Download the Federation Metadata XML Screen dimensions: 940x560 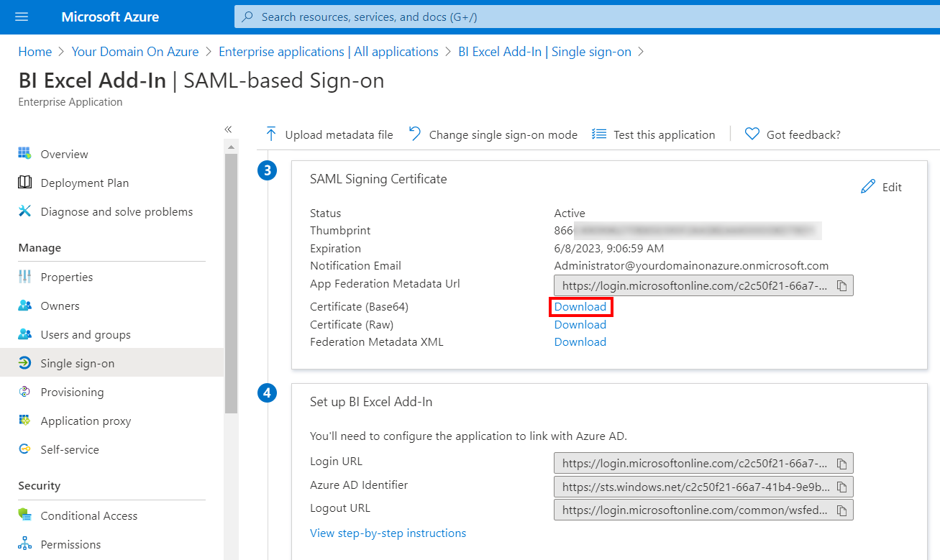tap(580, 341)
